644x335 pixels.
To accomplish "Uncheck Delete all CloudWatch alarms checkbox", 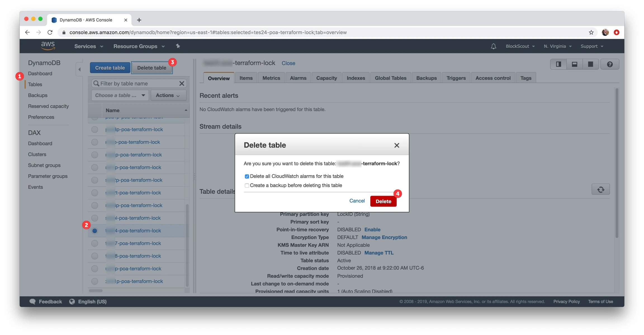I will [x=247, y=176].
